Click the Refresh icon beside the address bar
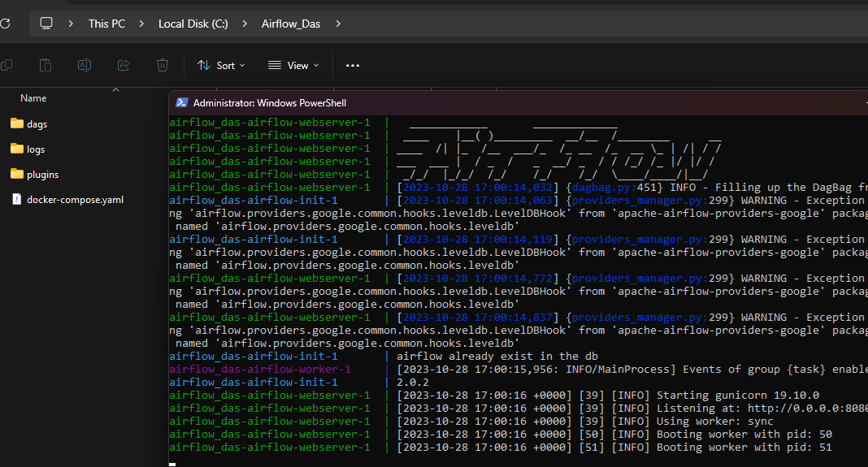868x467 pixels. point(5,24)
